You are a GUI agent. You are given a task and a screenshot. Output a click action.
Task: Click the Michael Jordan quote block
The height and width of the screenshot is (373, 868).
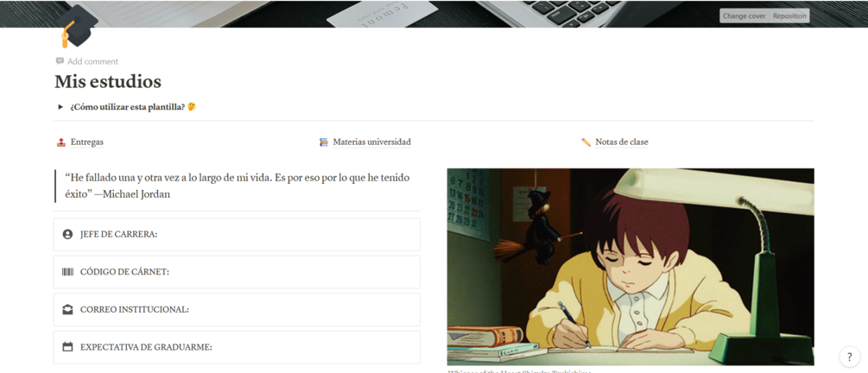[237, 186]
